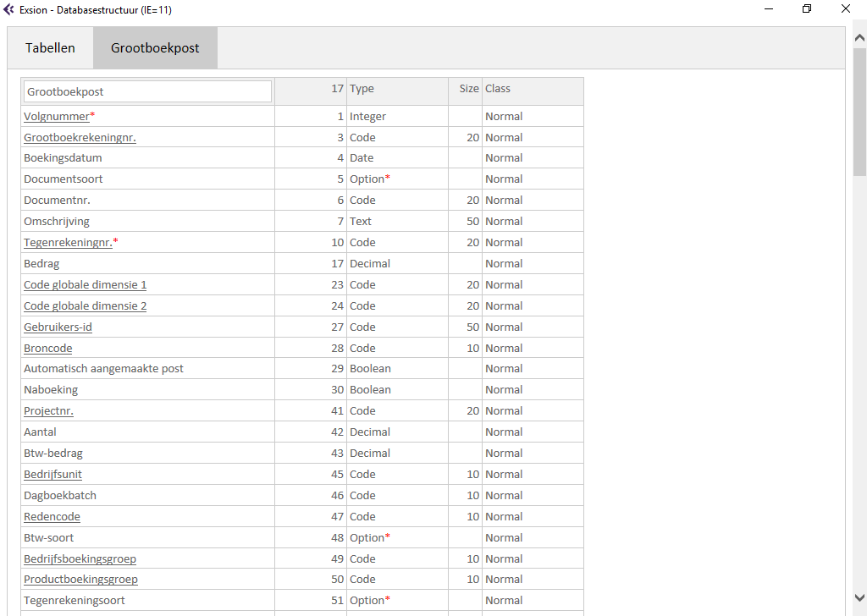Close the Databasestructuur window
The height and width of the screenshot is (616, 867).
click(x=846, y=8)
